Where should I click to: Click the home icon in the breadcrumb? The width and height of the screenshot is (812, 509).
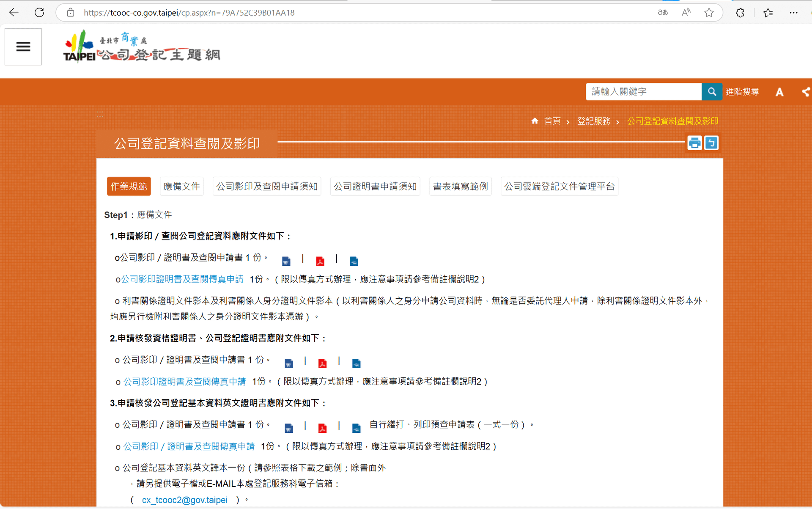(x=535, y=121)
